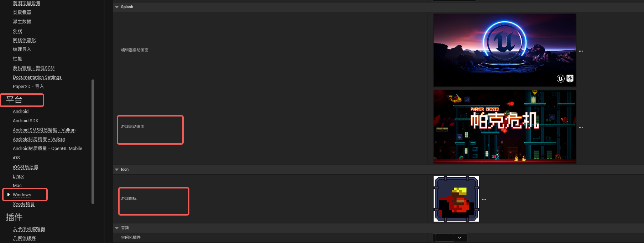Open the Xcode项目 settings page

point(24,204)
